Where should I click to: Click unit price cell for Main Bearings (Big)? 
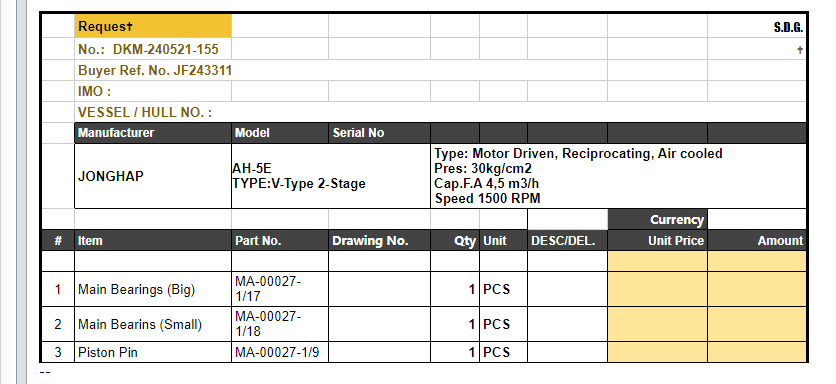pyautogui.click(x=657, y=289)
